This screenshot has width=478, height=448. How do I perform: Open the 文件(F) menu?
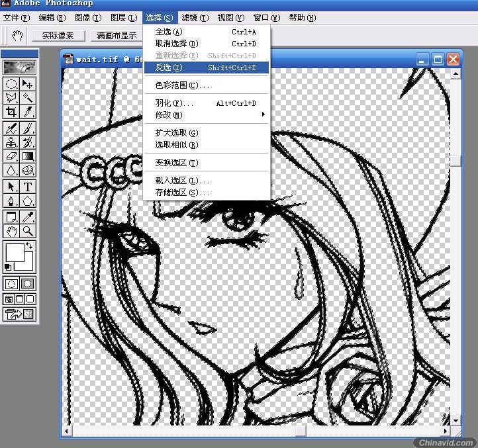click(x=17, y=18)
